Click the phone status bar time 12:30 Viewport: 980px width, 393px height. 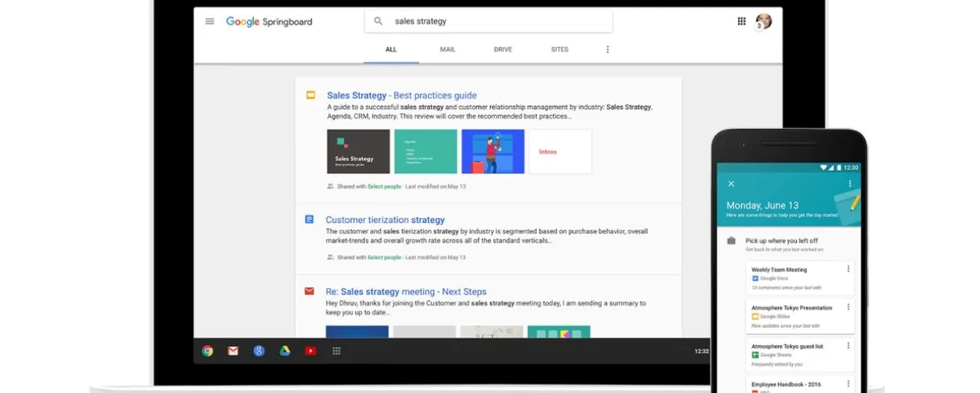(x=851, y=167)
